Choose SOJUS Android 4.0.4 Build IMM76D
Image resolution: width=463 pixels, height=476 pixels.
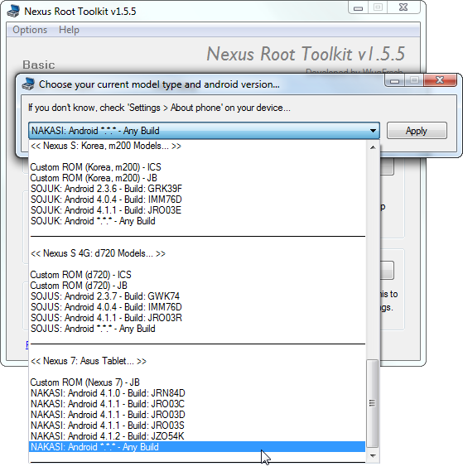[197, 307]
